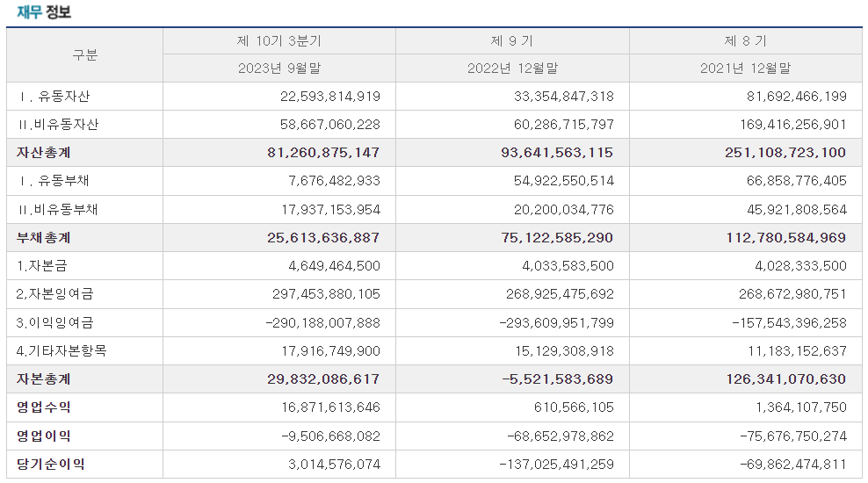Viewport: 868px width, 483px height.
Task: Click value 54,922,550,514
Action: (563, 181)
